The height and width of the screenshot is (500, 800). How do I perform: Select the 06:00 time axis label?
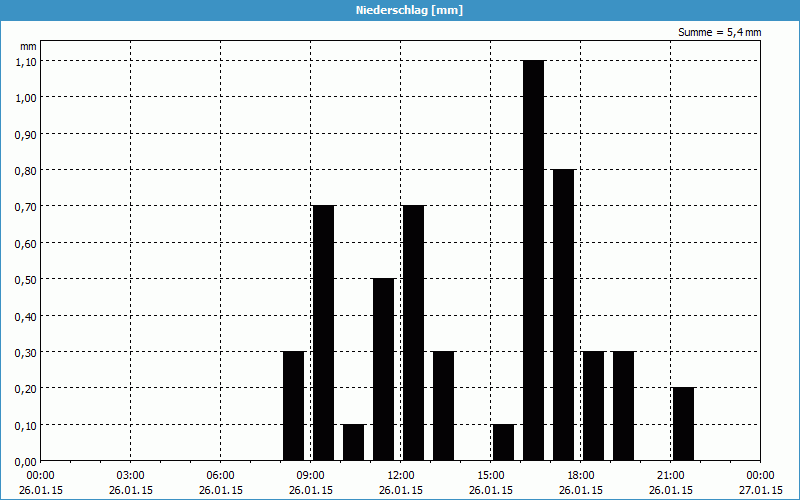pyautogui.click(x=221, y=475)
